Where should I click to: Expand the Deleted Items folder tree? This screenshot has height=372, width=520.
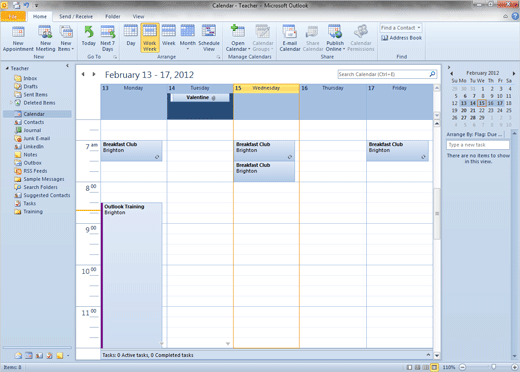(11, 103)
